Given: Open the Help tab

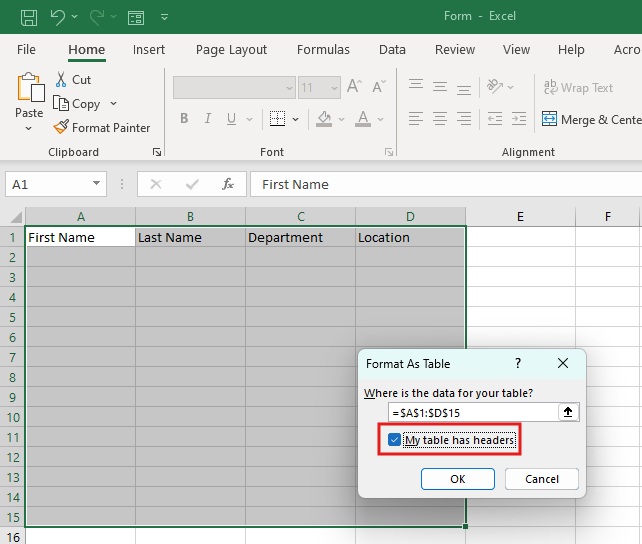Looking at the screenshot, I should pyautogui.click(x=571, y=50).
